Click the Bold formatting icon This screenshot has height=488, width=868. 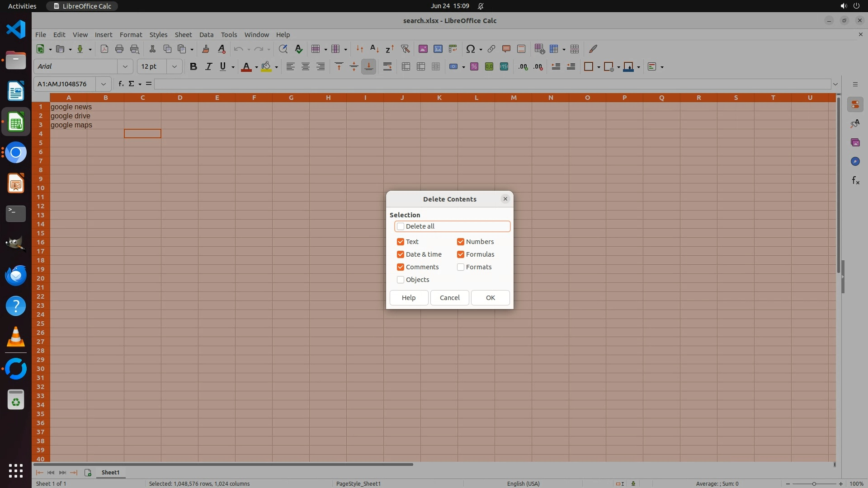click(193, 66)
